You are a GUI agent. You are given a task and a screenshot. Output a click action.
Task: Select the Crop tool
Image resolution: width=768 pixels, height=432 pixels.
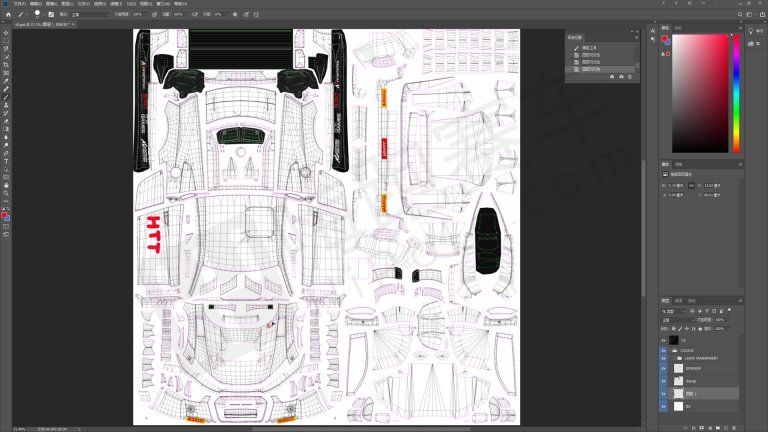tap(6, 65)
